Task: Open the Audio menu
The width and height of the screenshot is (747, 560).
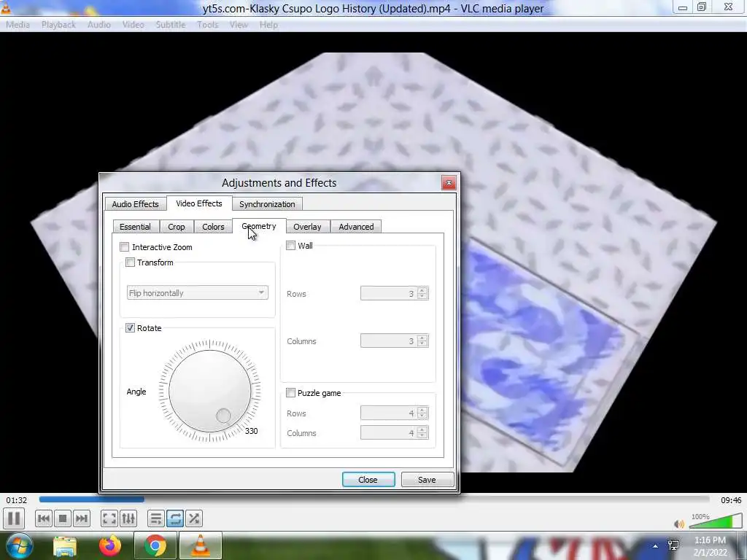Action: tap(99, 25)
